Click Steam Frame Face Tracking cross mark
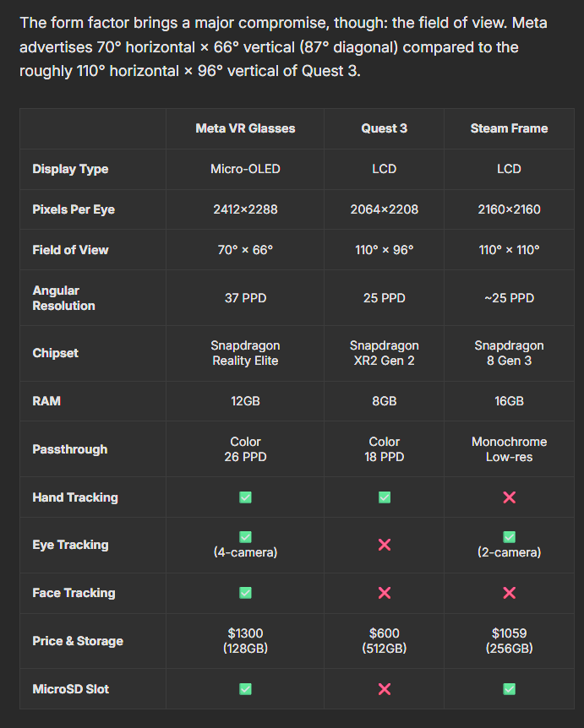 (509, 594)
